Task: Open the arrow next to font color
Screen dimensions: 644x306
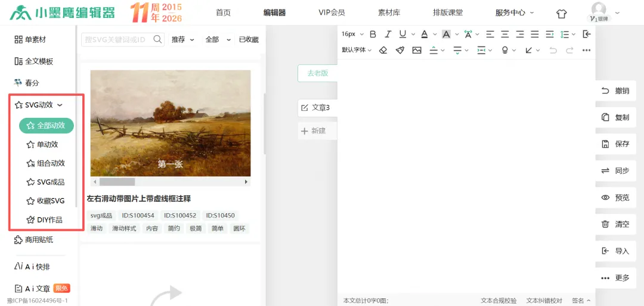Action: (x=435, y=35)
